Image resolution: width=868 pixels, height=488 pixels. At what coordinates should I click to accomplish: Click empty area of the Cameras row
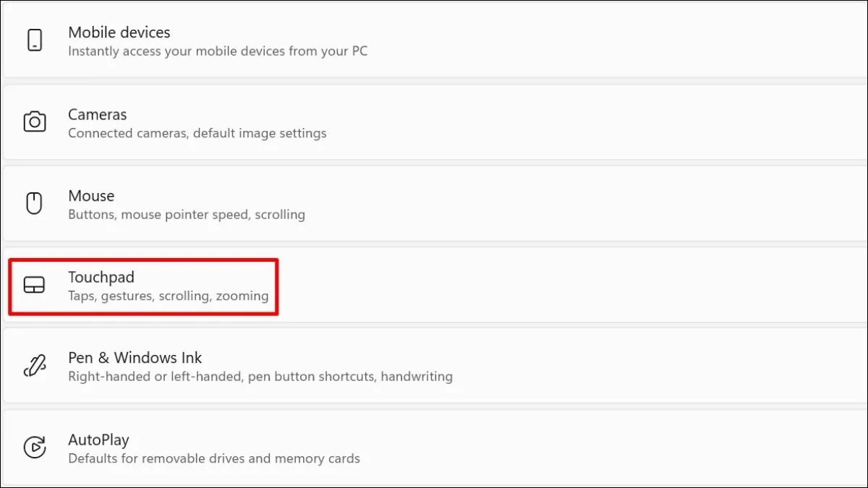point(579,123)
